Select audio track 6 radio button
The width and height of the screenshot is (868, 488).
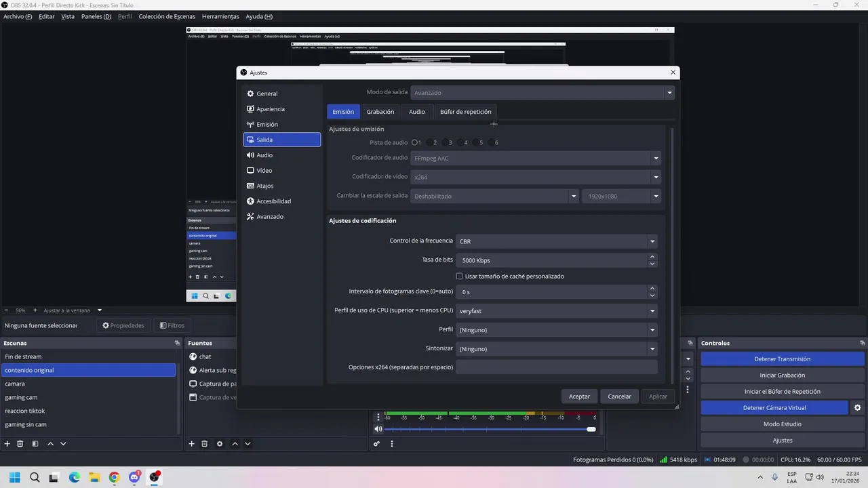click(491, 142)
